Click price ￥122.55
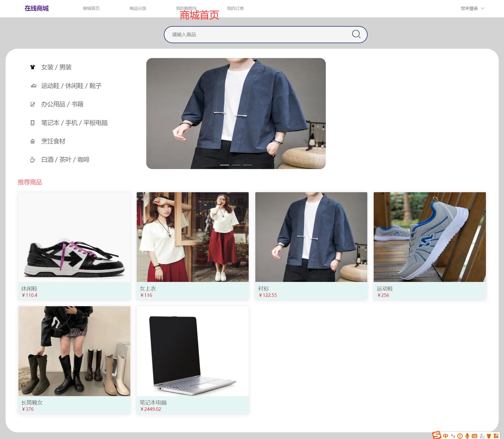The height and width of the screenshot is (439, 504). tap(268, 295)
